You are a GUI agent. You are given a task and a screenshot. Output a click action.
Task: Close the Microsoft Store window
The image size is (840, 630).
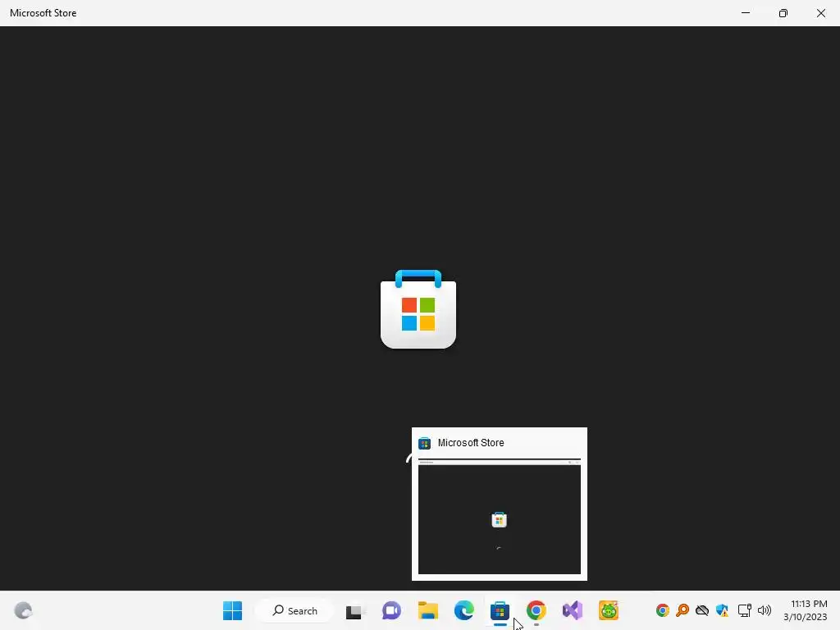click(820, 13)
